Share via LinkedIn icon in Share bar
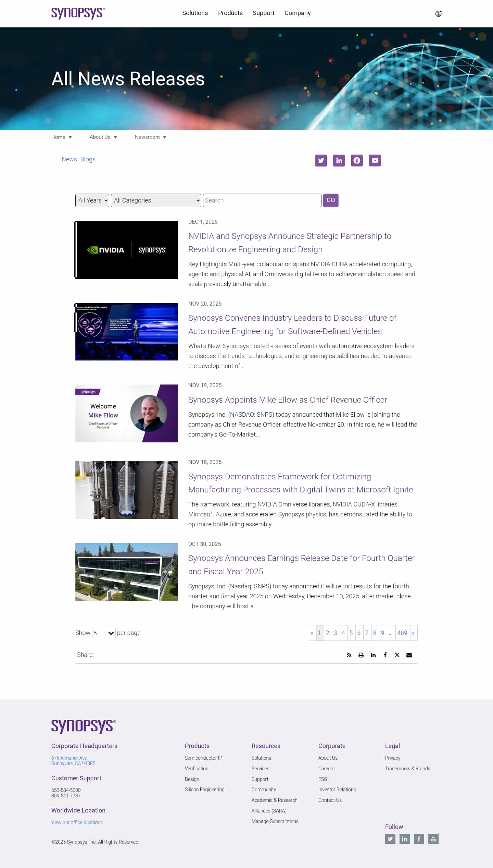 coord(373,655)
